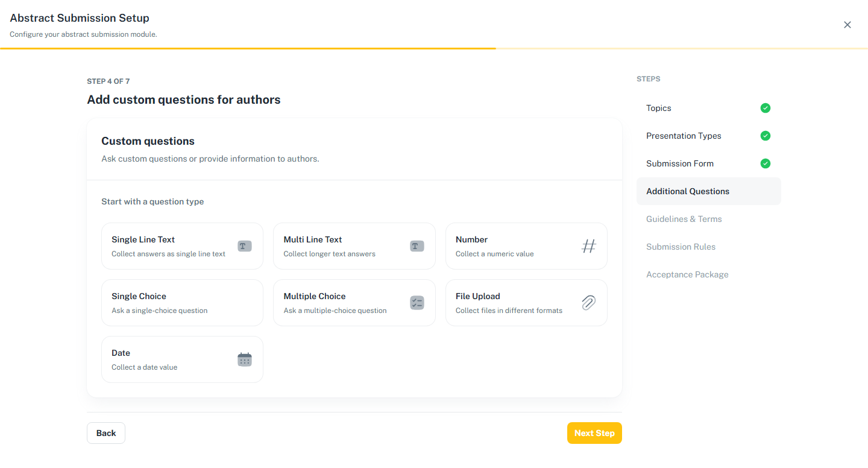The width and height of the screenshot is (868, 468).
Task: Click the green checkmark beside Submission Form
Action: [x=765, y=163]
